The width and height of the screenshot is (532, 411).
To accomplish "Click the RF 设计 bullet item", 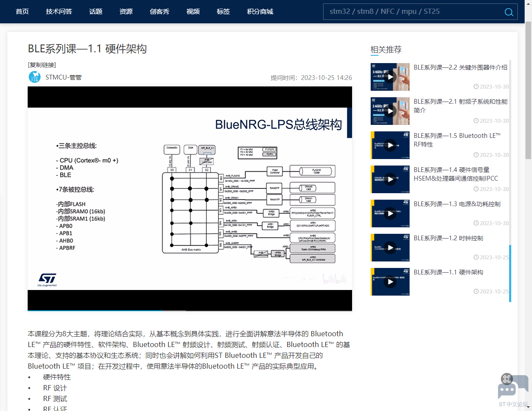I will tap(55, 388).
